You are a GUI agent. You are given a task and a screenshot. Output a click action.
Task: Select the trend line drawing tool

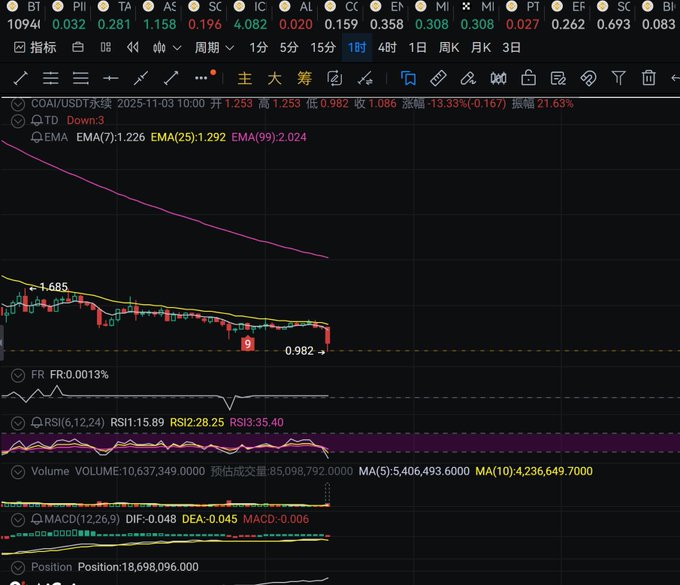20,78
